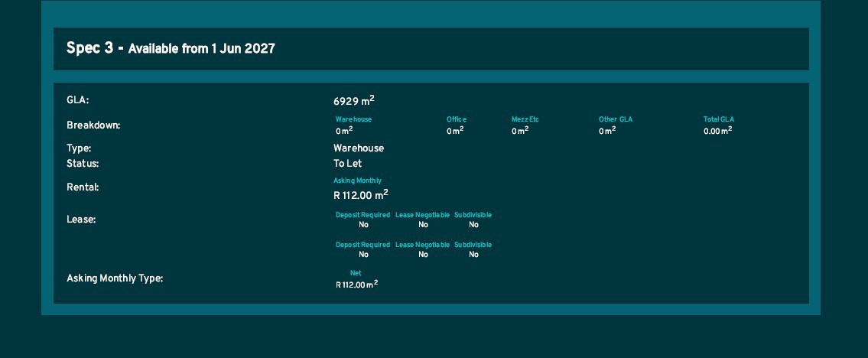The image size is (868, 358).
Task: Click the 'GLA:' row label
Action: click(77, 100)
